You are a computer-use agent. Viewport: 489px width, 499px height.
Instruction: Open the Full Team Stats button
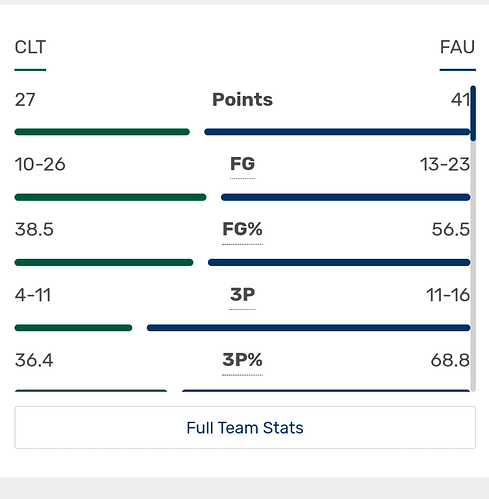point(245,427)
